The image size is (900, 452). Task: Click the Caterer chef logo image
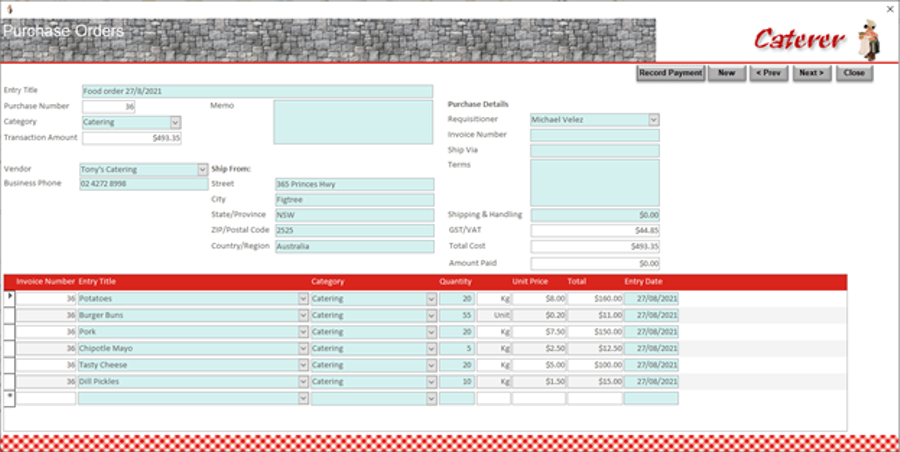[x=869, y=39]
